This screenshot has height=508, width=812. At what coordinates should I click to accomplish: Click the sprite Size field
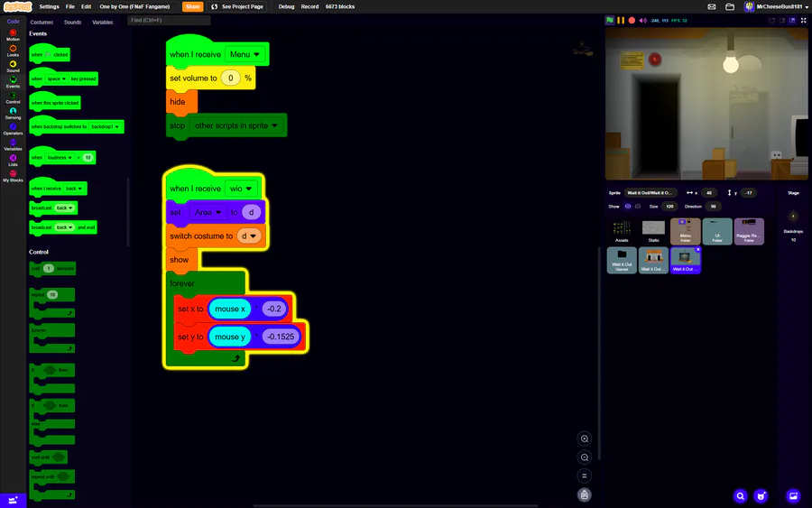pos(669,206)
